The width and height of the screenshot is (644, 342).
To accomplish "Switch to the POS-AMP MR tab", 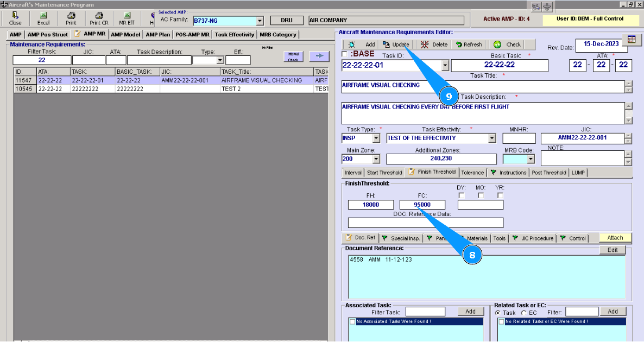I will pos(192,35).
